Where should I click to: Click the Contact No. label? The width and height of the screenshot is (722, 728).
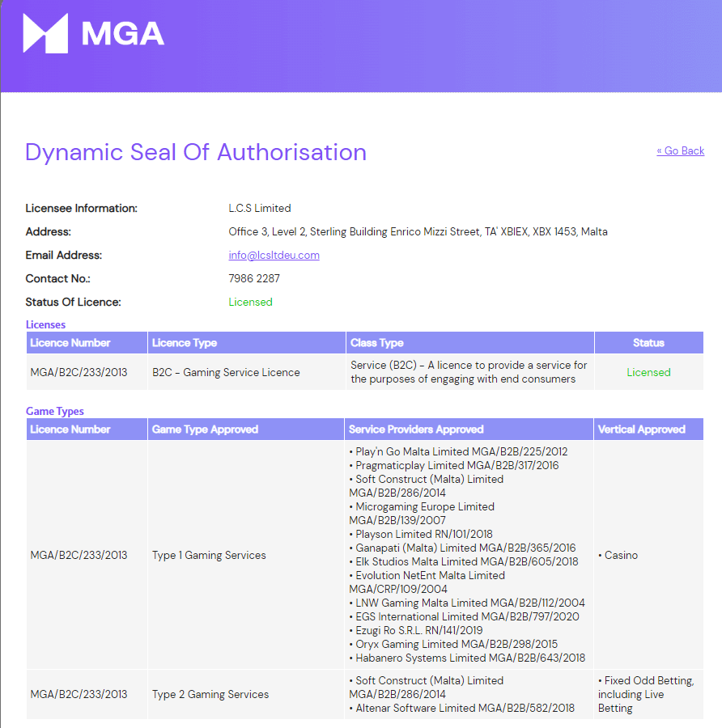pos(57,278)
